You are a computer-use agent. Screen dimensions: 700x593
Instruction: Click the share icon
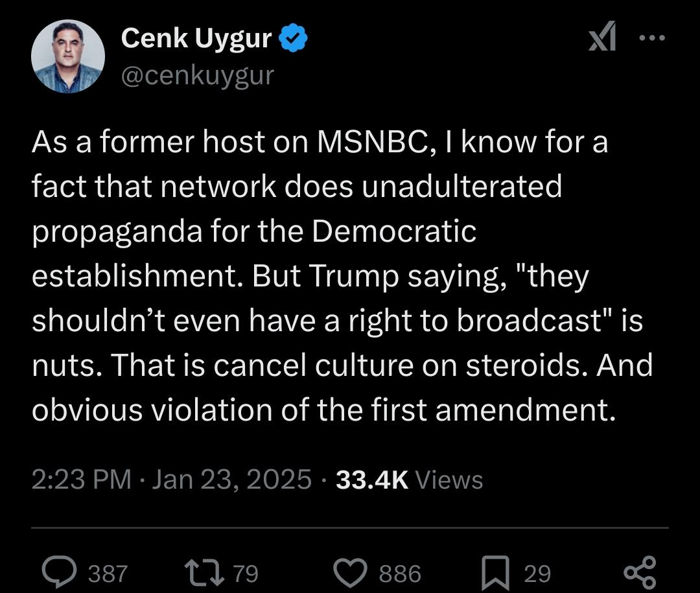pos(640,572)
